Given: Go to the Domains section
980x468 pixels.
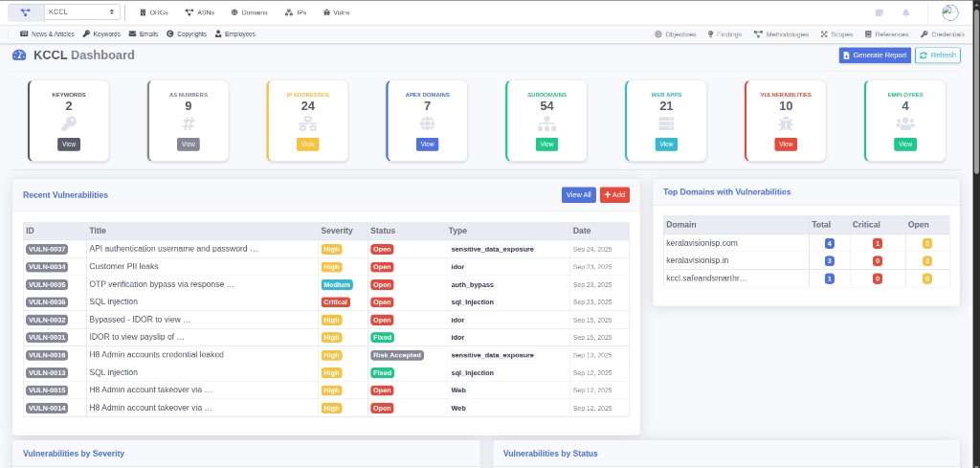Looking at the screenshot, I should [x=250, y=12].
